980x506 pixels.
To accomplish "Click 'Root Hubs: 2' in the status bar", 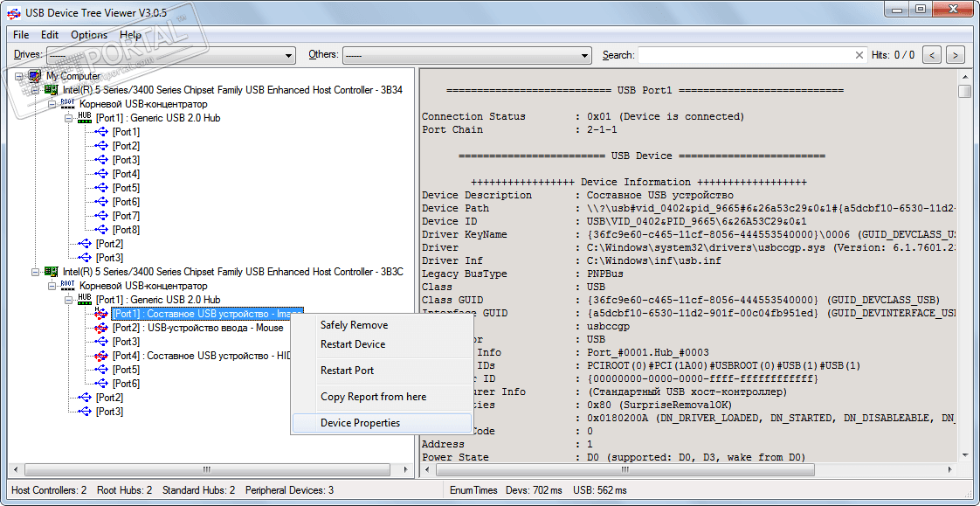I will click(125, 490).
